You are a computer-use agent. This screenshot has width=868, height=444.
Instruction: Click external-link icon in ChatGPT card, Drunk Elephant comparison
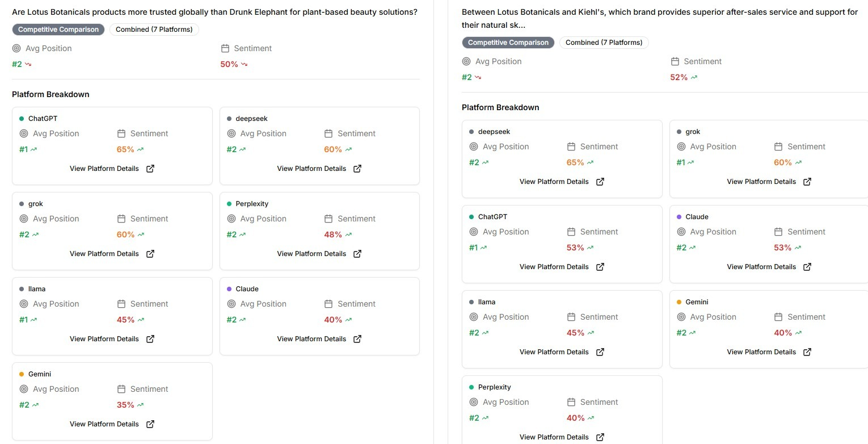pyautogui.click(x=150, y=169)
